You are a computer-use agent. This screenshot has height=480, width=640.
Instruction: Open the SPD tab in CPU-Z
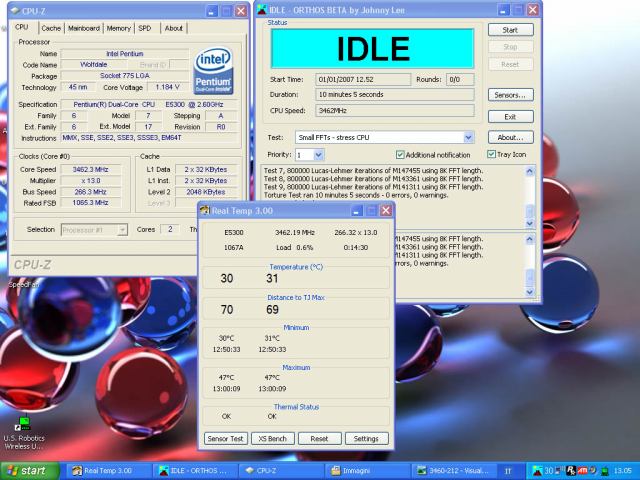pyautogui.click(x=145, y=28)
